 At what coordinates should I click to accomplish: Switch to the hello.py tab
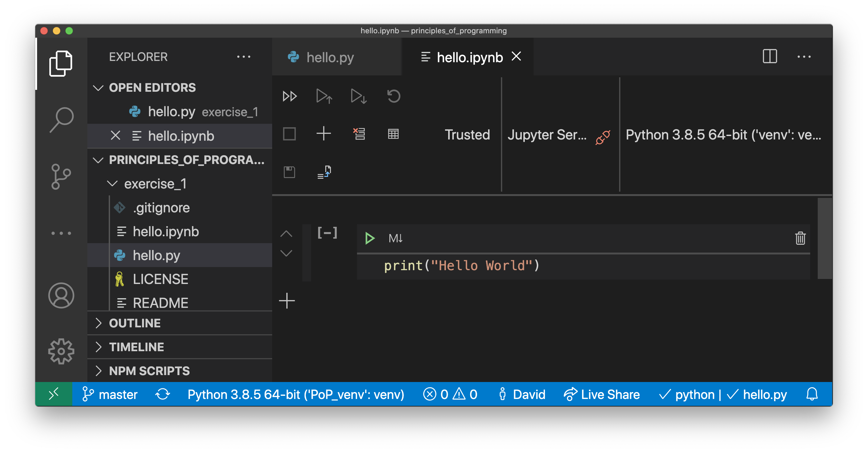click(331, 56)
